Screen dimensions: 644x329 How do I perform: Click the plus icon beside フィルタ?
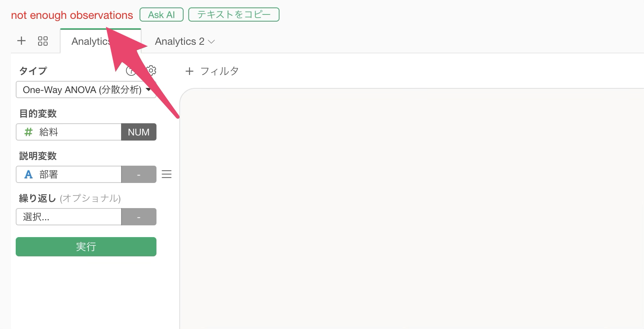190,71
